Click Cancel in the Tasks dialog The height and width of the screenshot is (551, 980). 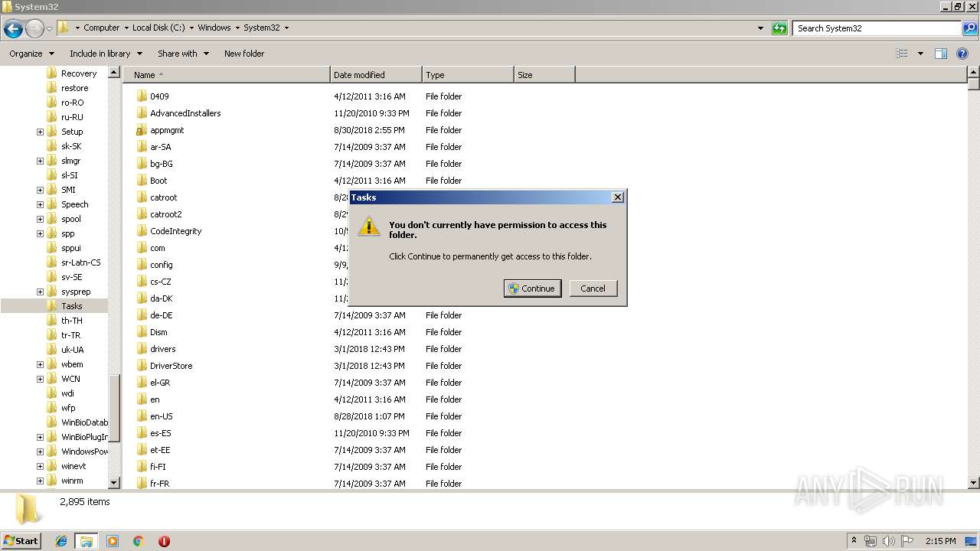[x=593, y=289]
